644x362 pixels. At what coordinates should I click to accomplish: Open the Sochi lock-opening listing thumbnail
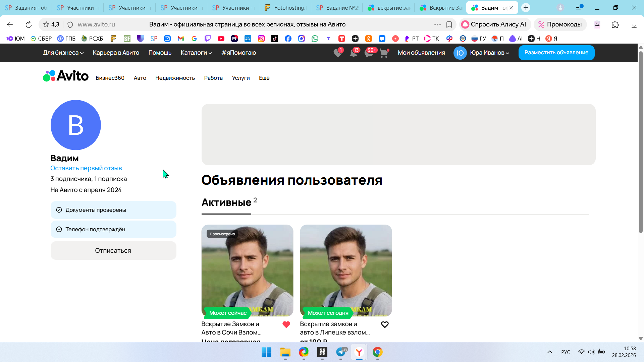(247, 270)
